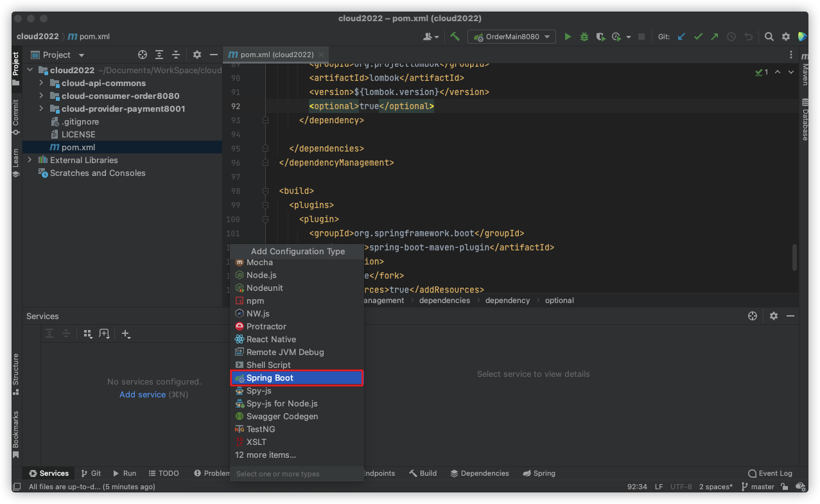Open Project panel gear options
This screenshot has height=504, width=820.
[197, 55]
